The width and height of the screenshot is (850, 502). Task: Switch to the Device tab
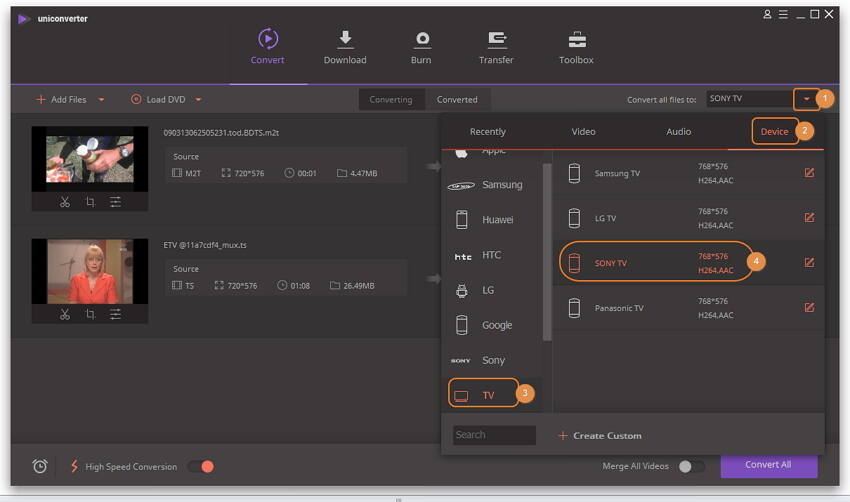pos(774,132)
